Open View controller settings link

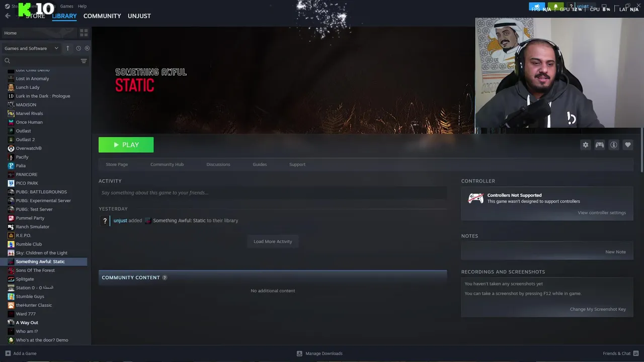click(602, 213)
